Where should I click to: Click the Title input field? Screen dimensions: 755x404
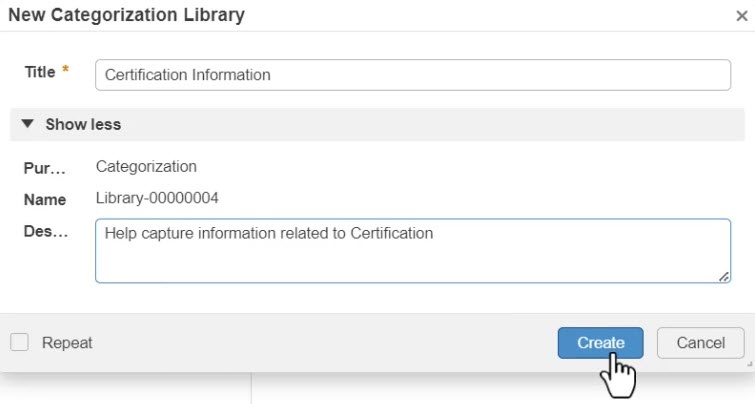[x=413, y=75]
